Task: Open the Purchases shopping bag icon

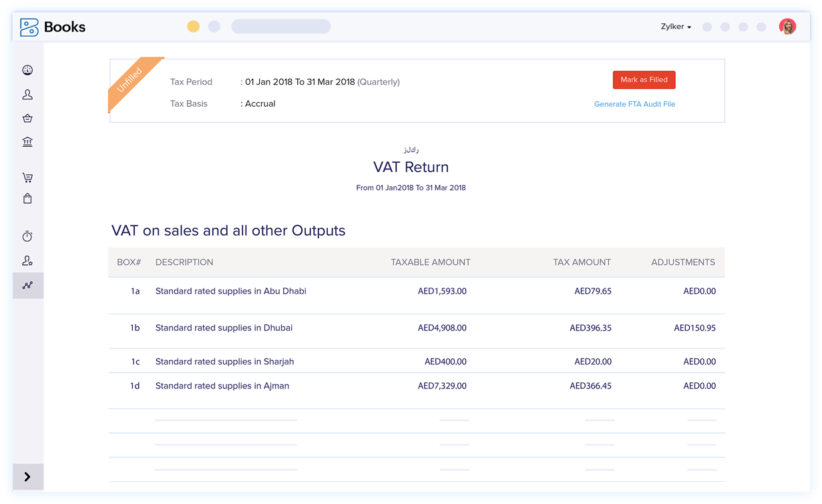Action: pos(27,198)
